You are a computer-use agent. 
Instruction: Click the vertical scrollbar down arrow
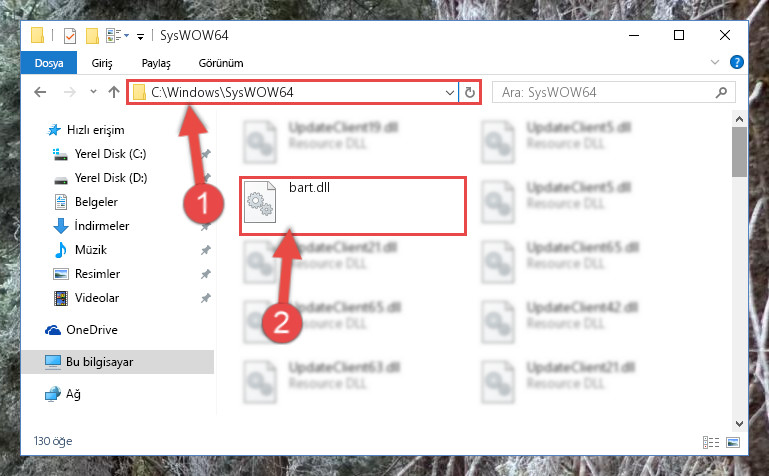(740, 424)
